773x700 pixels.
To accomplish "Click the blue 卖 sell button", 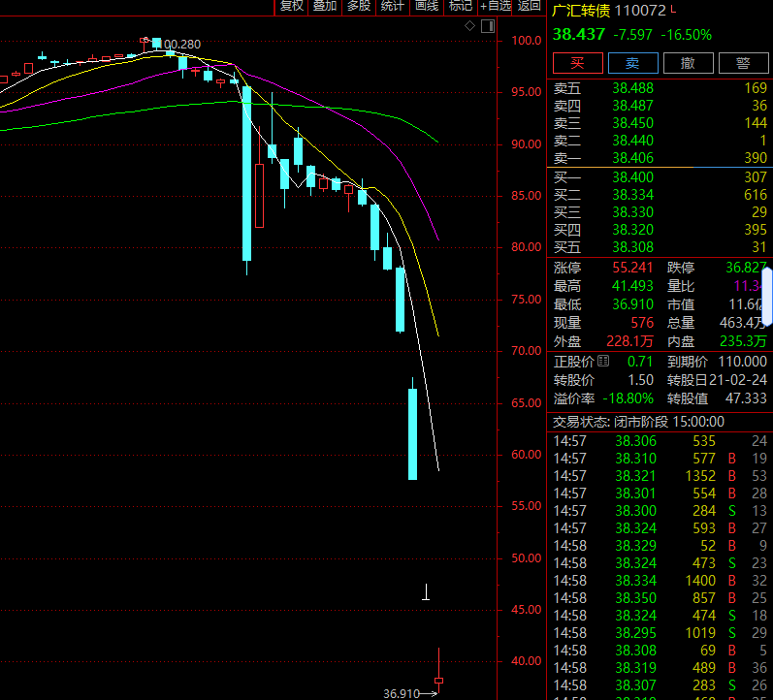I will click(x=633, y=63).
